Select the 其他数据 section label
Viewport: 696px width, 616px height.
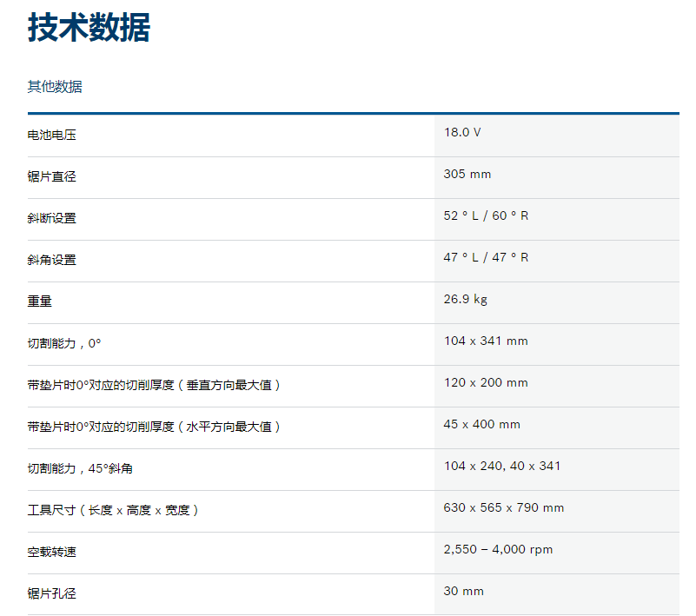pos(55,87)
